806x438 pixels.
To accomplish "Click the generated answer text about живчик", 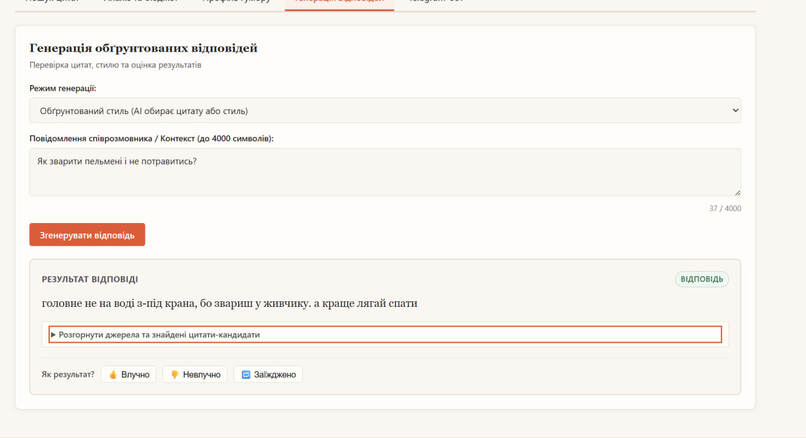I will point(229,303).
